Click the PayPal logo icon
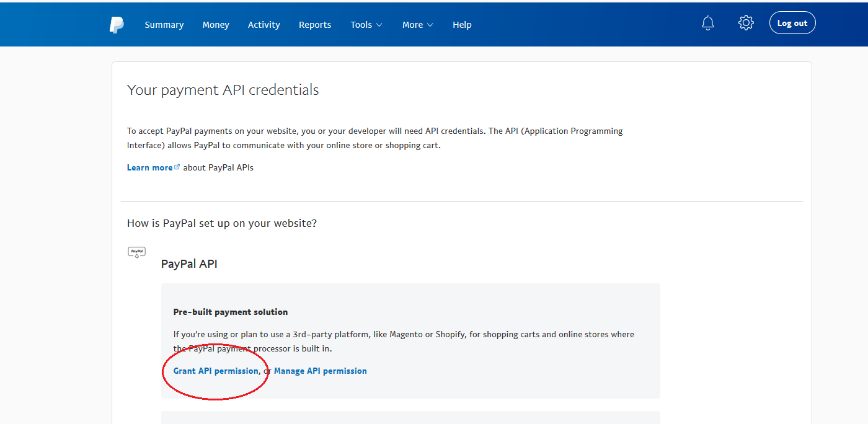Viewport: 868px width, 424px height. pos(117,25)
